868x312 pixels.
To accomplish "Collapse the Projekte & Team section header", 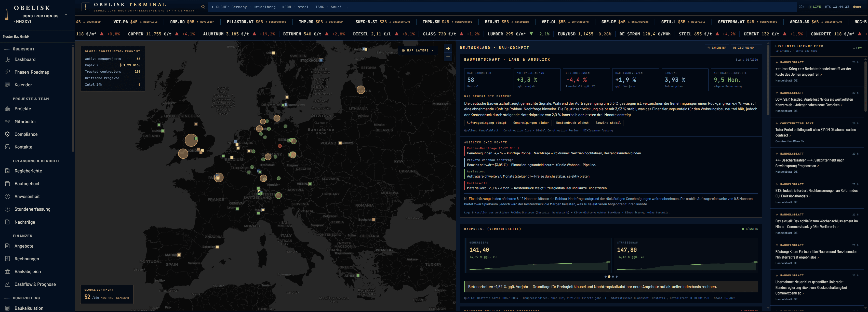I will click(x=31, y=99).
